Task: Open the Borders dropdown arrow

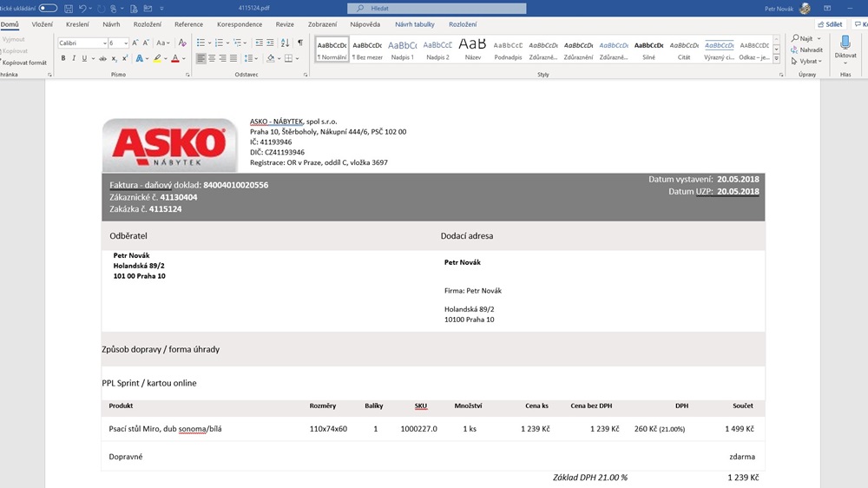Action: pos(297,58)
